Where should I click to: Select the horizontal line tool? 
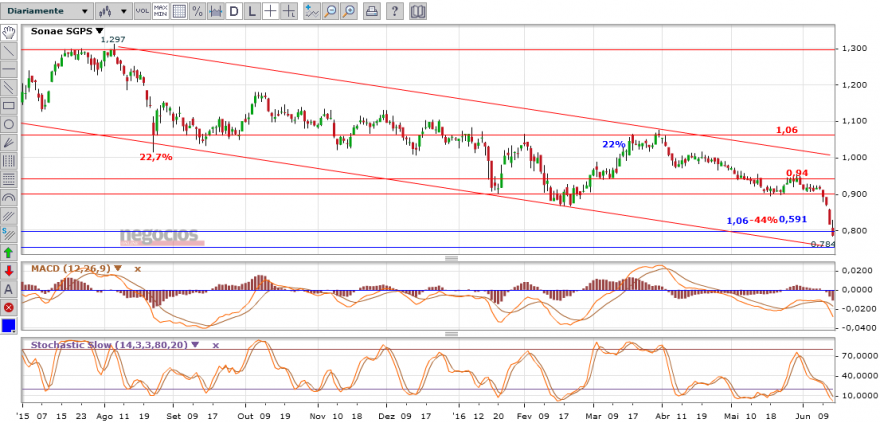(x=8, y=68)
